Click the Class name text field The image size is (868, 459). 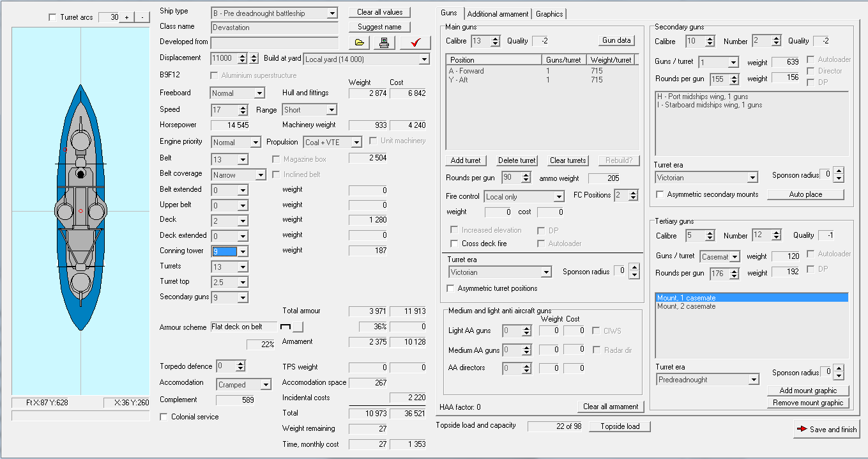275,27
